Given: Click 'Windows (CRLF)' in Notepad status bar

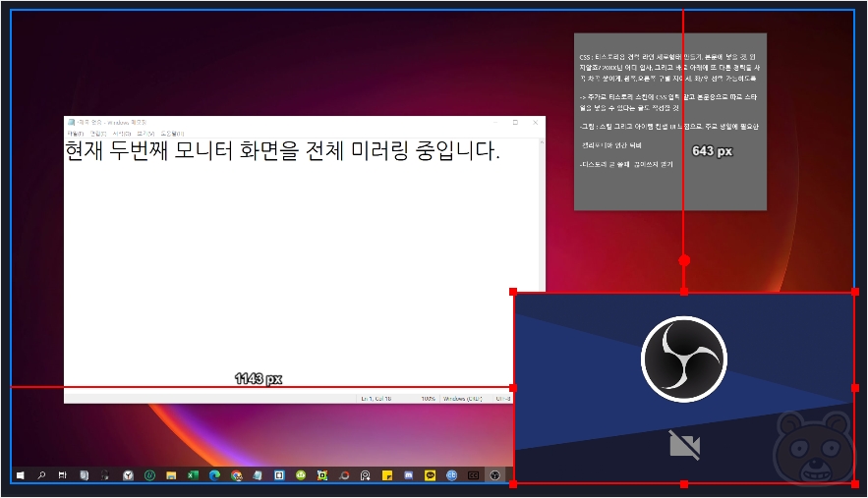Looking at the screenshot, I should point(463,399).
